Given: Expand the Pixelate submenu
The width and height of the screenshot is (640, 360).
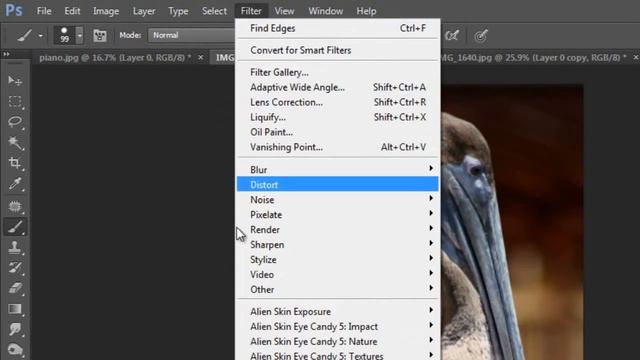Looking at the screenshot, I should (338, 215).
